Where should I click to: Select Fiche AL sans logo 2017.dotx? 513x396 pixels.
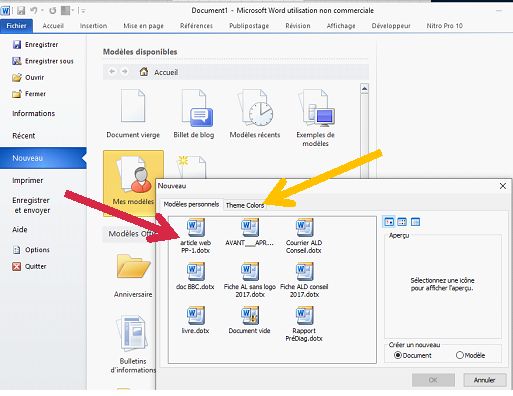250,280
